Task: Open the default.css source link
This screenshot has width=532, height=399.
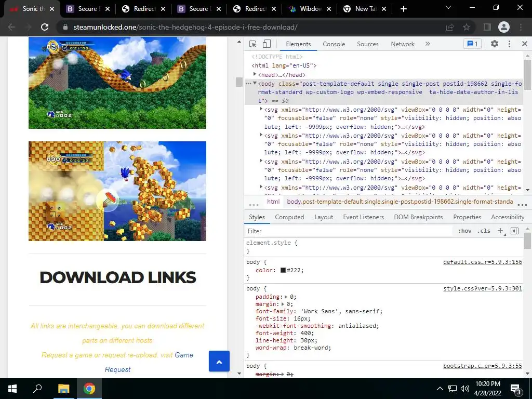Action: click(483, 262)
